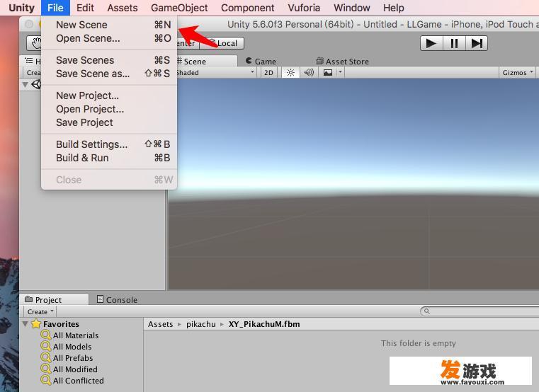Click the Favorites star icon
This screenshot has width=539, height=392.
36,323
